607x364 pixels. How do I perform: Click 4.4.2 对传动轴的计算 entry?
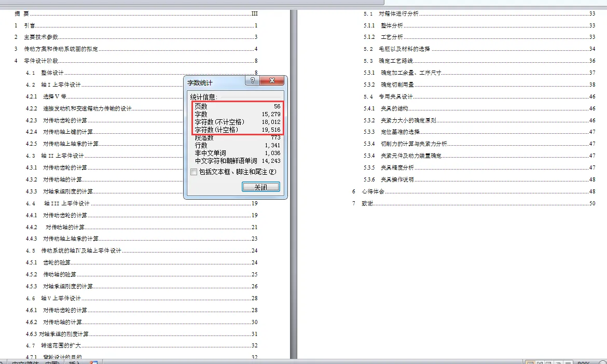click(142, 228)
